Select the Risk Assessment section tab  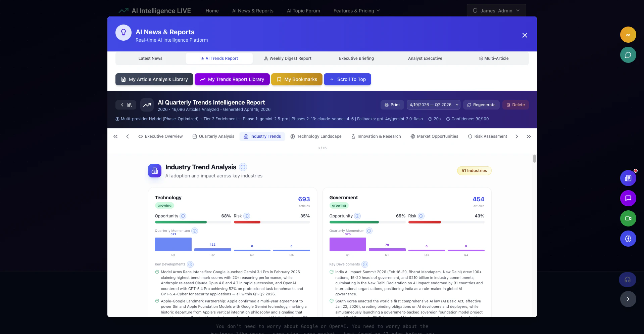[x=487, y=136]
